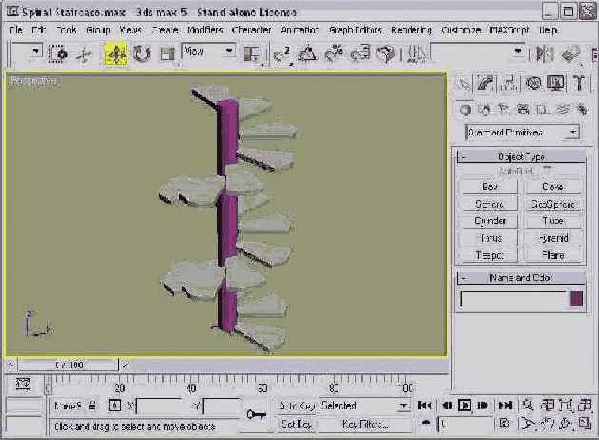Click the Min/Max viewport toggle
The width and height of the screenshot is (599, 440).
point(584,423)
